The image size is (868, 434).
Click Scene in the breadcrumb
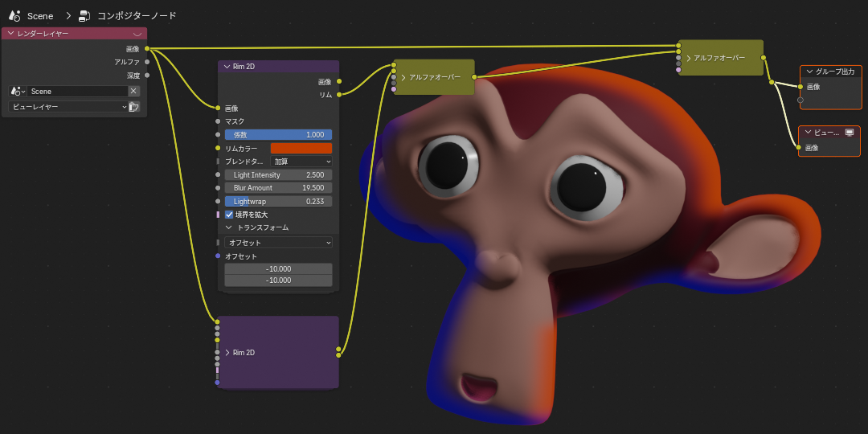tap(40, 16)
